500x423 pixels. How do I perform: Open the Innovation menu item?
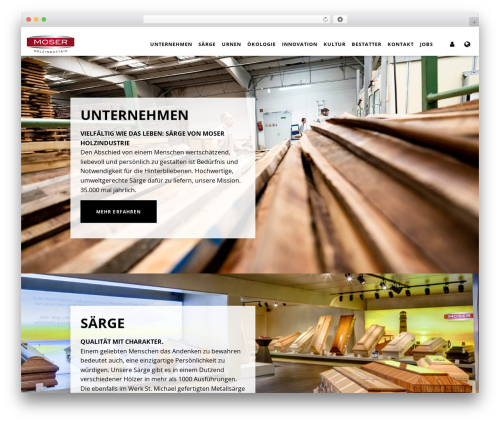point(300,44)
